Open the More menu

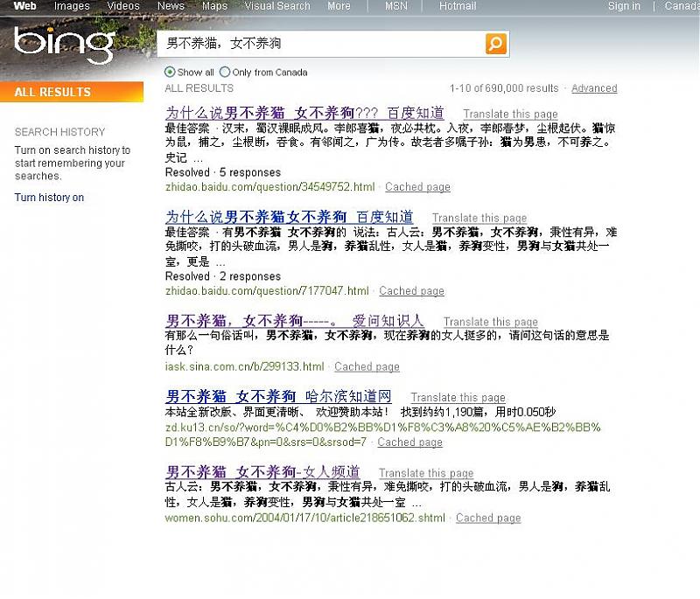tap(339, 6)
